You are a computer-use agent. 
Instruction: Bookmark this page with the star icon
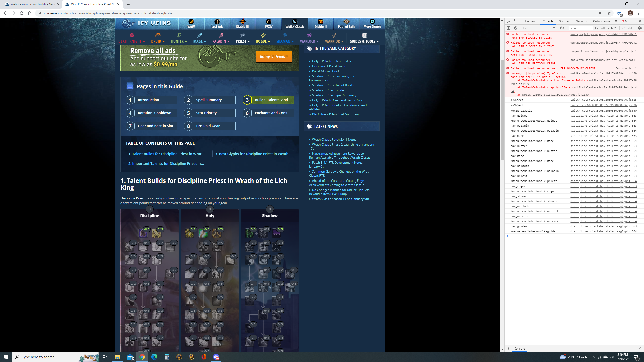click(x=609, y=13)
